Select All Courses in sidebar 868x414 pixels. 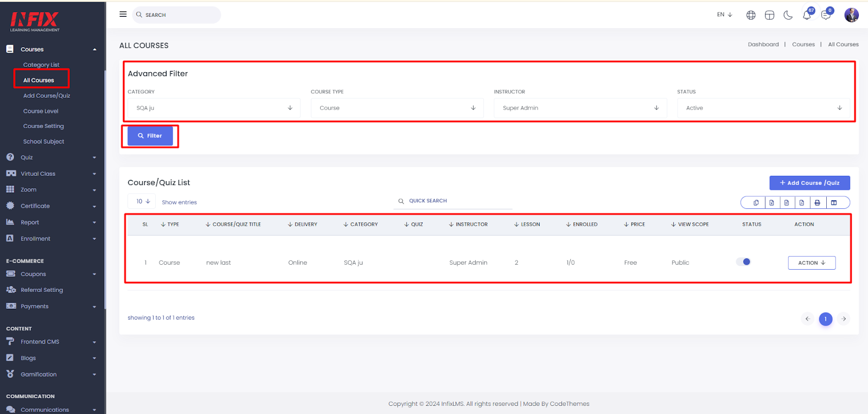39,80
